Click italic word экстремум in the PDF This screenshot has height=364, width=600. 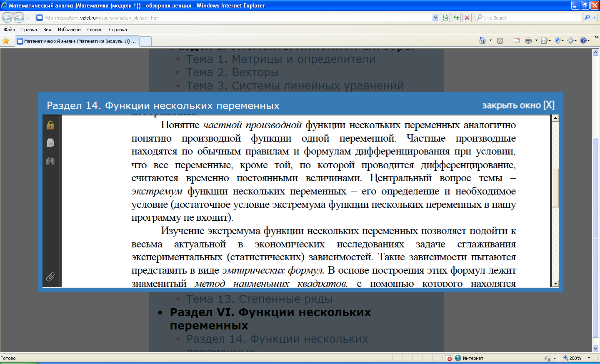click(157, 192)
